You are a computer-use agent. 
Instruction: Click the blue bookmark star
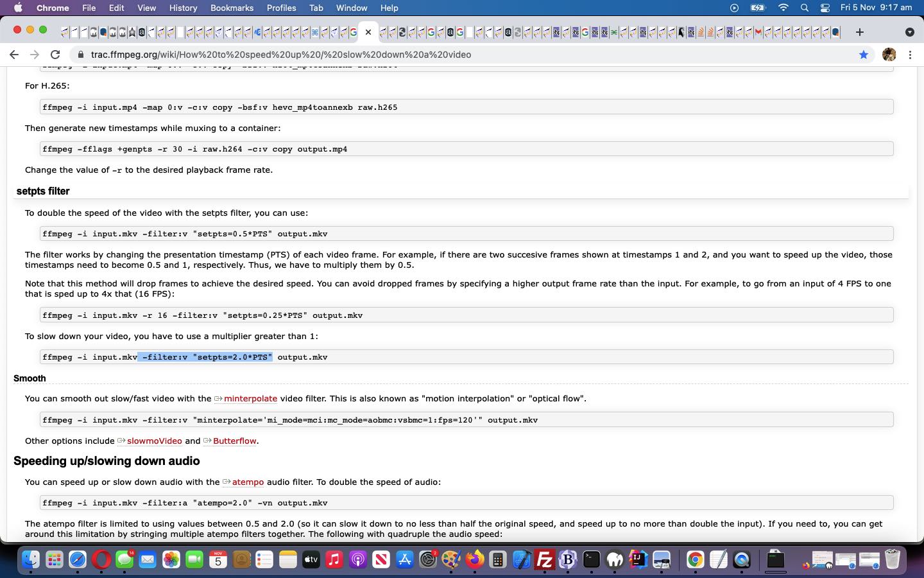[864, 55]
